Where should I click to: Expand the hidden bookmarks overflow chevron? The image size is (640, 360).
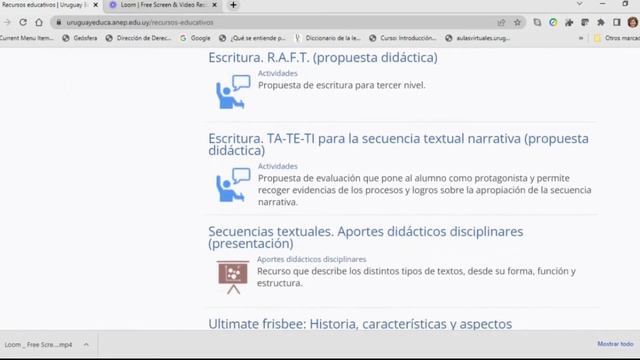coord(581,38)
